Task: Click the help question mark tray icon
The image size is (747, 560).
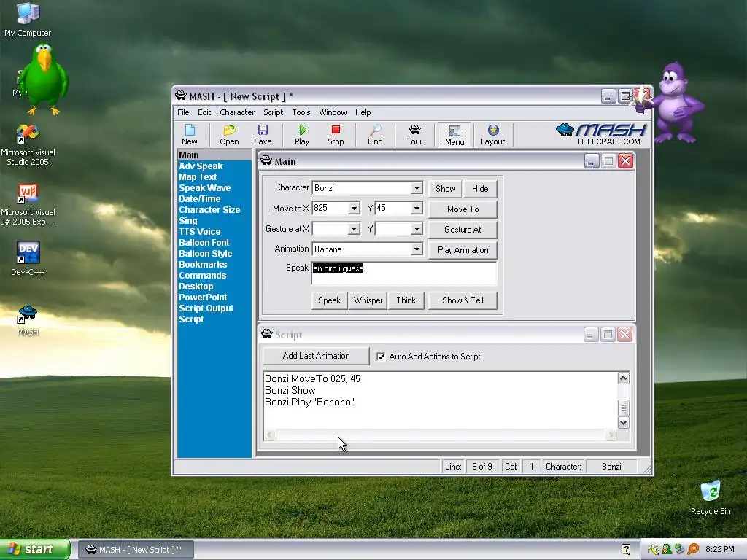Action: click(626, 549)
